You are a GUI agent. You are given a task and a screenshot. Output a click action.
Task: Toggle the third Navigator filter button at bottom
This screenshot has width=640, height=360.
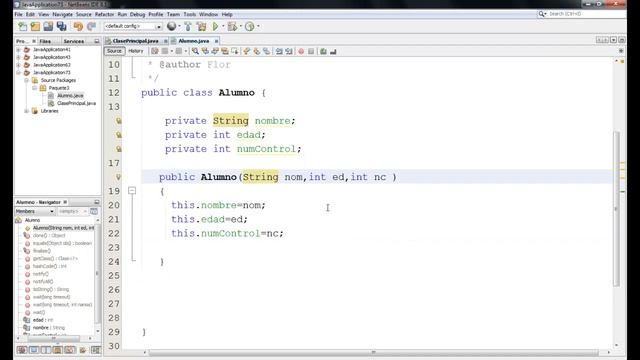click(46, 350)
